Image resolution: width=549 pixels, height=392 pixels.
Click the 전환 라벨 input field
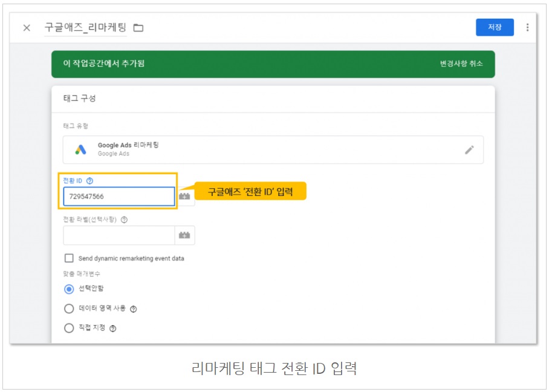click(x=119, y=235)
